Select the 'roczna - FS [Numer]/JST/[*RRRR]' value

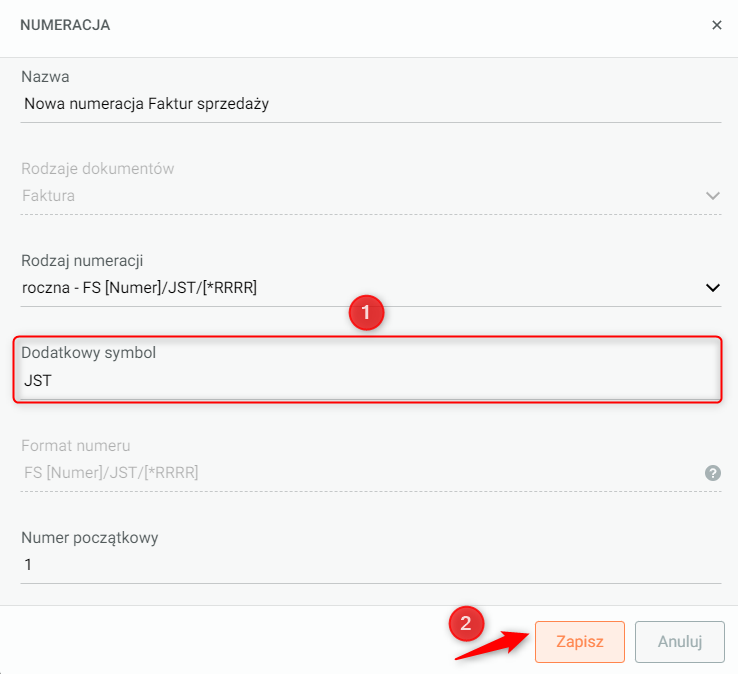coord(140,288)
